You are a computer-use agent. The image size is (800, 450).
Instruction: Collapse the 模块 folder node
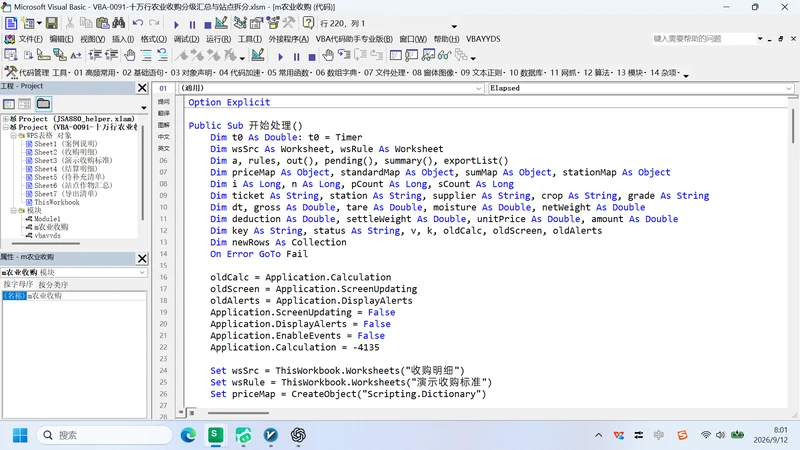pos(14,210)
